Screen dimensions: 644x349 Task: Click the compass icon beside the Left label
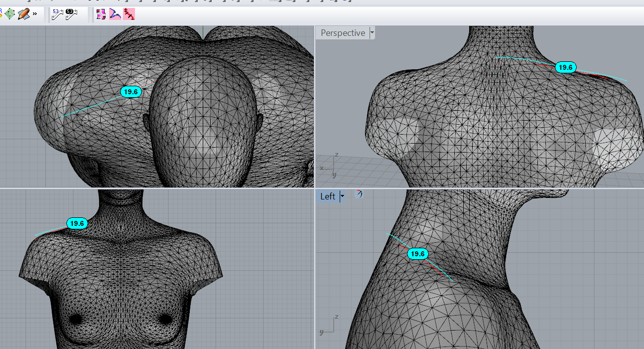click(x=359, y=194)
